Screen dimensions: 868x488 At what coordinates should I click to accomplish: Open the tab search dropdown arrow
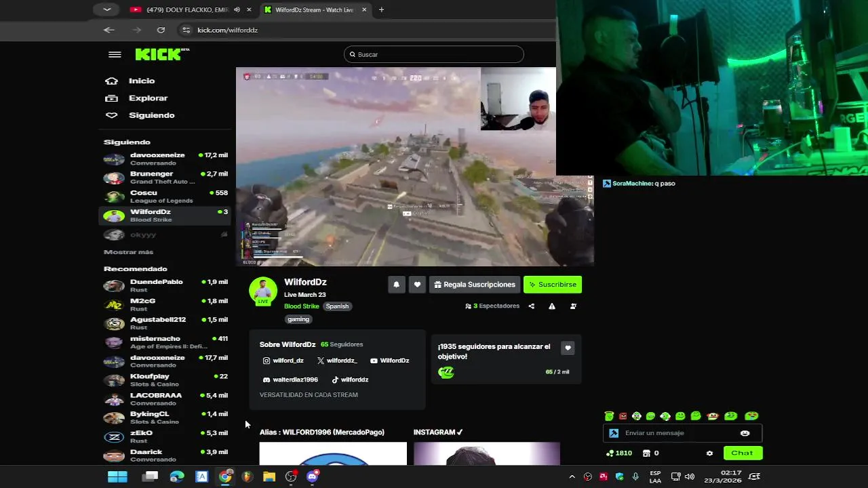[107, 9]
